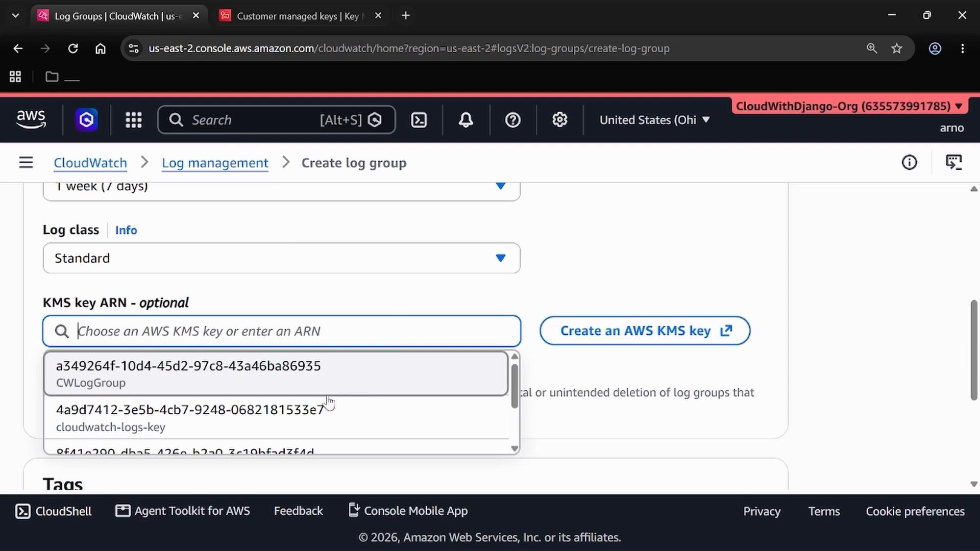Screen dimensions: 980x551
Task: Open the help question mark menu
Action: coord(512,120)
